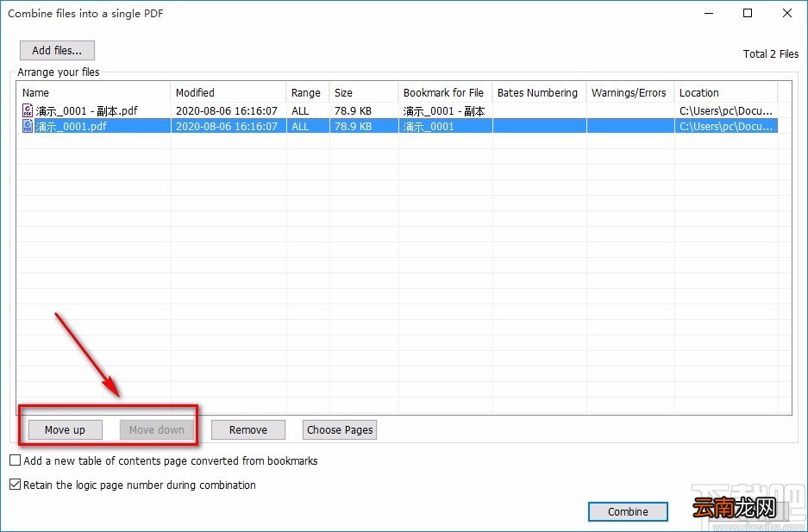Click the PDF icon of selected 演示_0001.pdf
Screen dimensions: 808x532
coord(28,126)
